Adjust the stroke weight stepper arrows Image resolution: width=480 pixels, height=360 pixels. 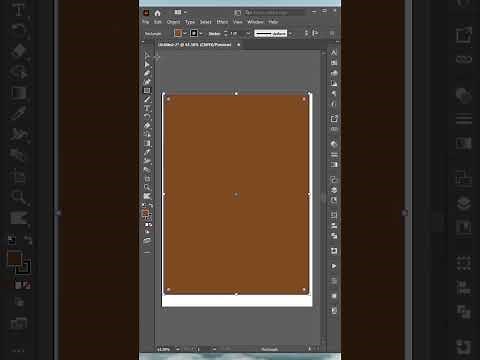click(x=226, y=33)
